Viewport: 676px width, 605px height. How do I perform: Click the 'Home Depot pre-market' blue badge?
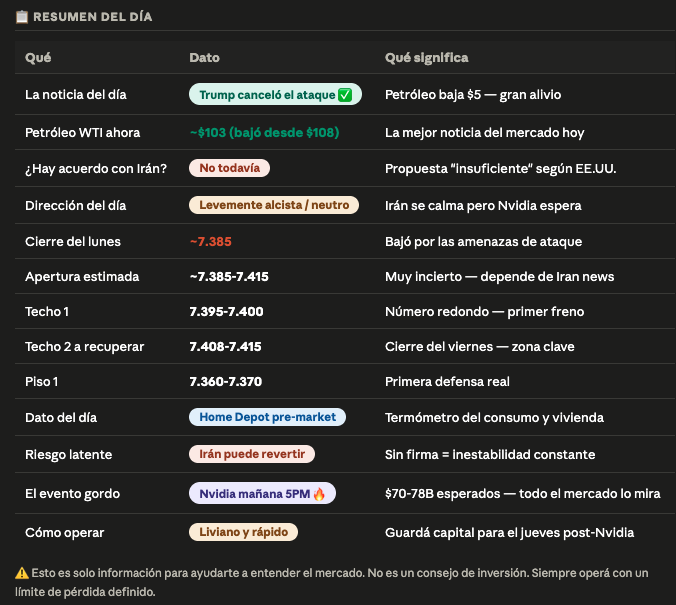[x=267, y=417]
